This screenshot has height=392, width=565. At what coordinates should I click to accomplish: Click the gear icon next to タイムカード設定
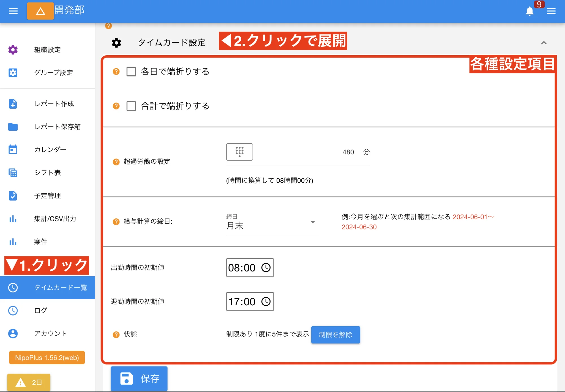(116, 43)
